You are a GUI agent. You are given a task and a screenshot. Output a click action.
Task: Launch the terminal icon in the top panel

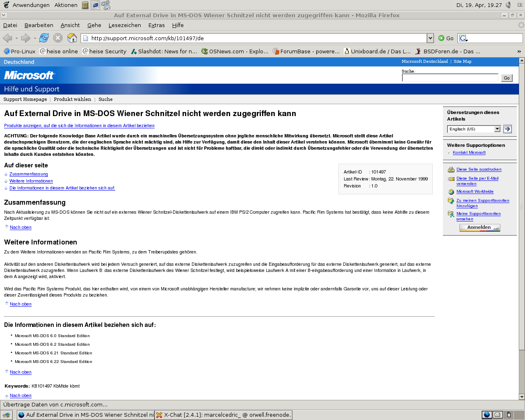pyautogui.click(x=95, y=5)
